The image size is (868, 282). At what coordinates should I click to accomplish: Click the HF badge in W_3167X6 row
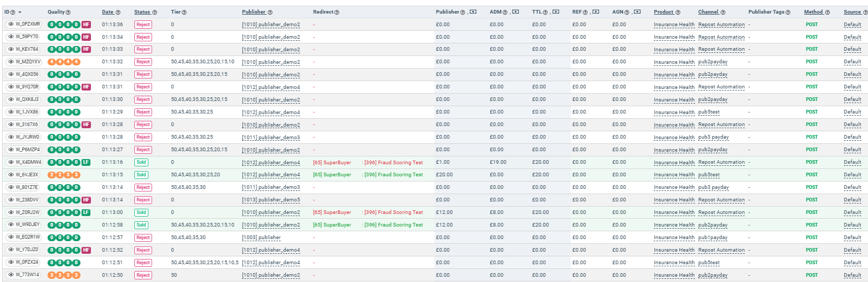(x=86, y=125)
